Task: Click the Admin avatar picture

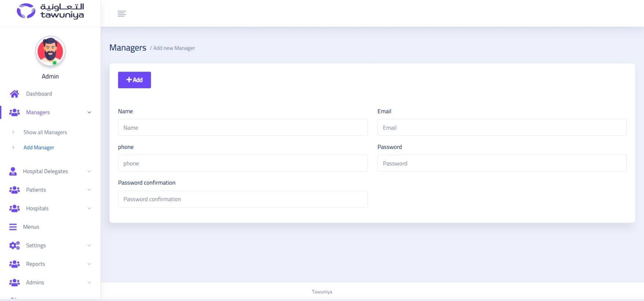Action: coord(50,51)
